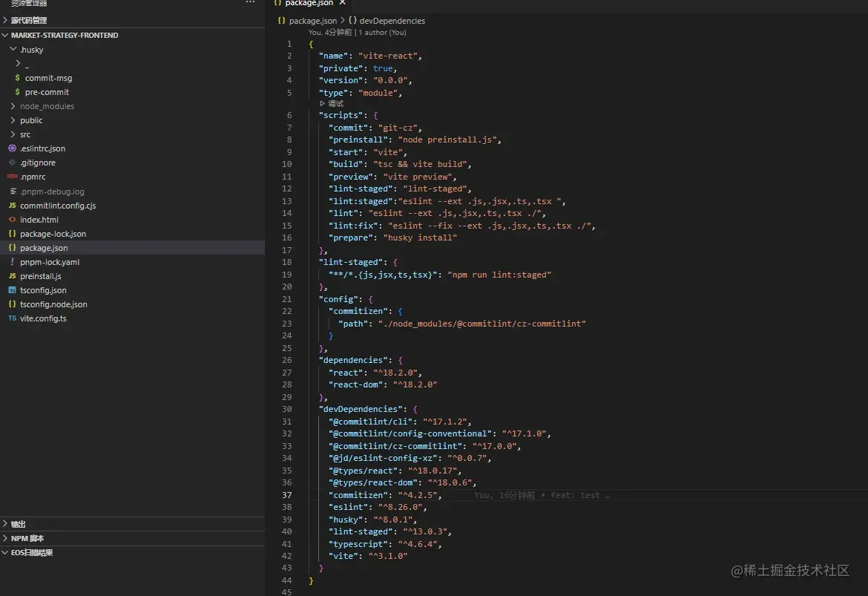868x596 pixels.
Task: Click the log file icon beside .pnpm-debug.log
Action: pos(13,191)
